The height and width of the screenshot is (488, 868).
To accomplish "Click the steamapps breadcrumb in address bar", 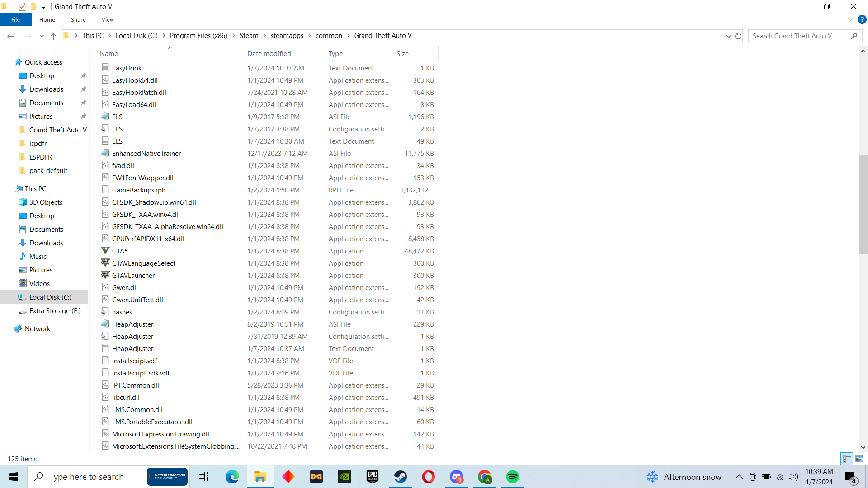I will [x=287, y=36].
